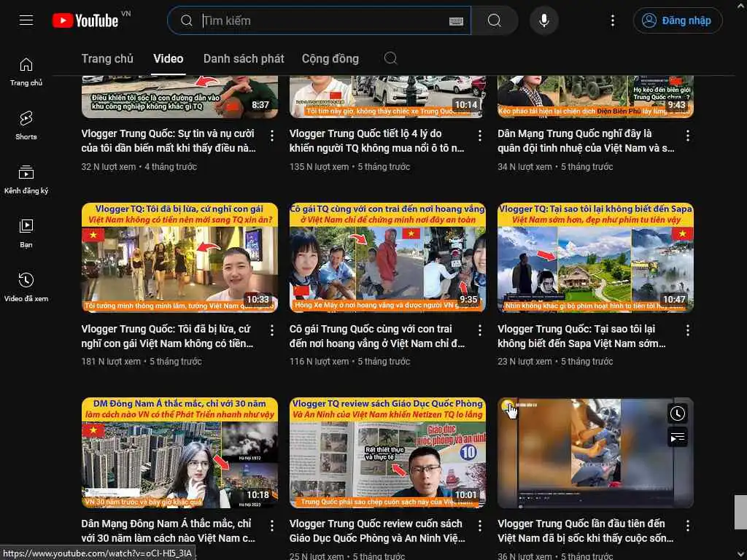
Task: Open the on-screen keyboard icon
Action: tap(456, 21)
